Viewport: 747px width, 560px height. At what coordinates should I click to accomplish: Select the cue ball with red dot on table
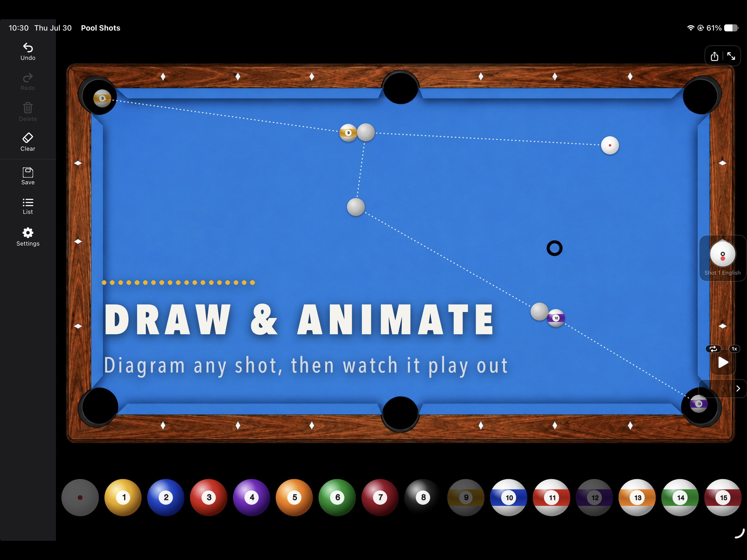(610, 145)
